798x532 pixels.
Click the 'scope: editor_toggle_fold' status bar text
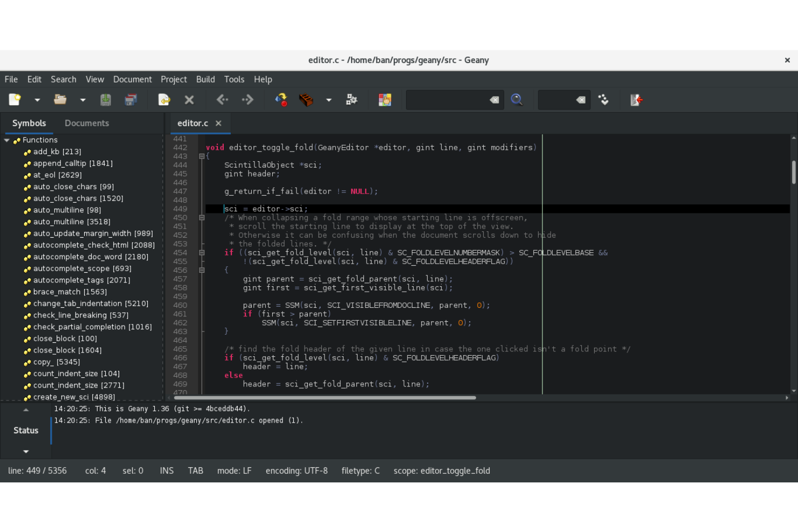pos(442,471)
